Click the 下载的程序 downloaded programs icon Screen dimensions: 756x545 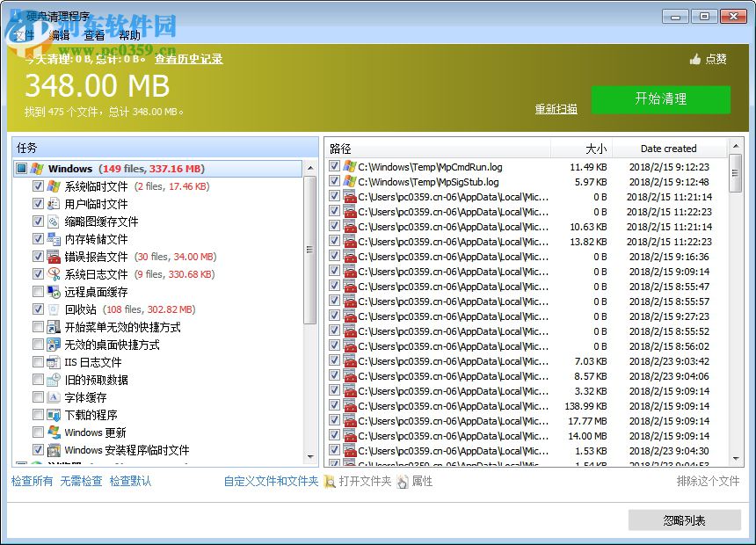pos(53,414)
